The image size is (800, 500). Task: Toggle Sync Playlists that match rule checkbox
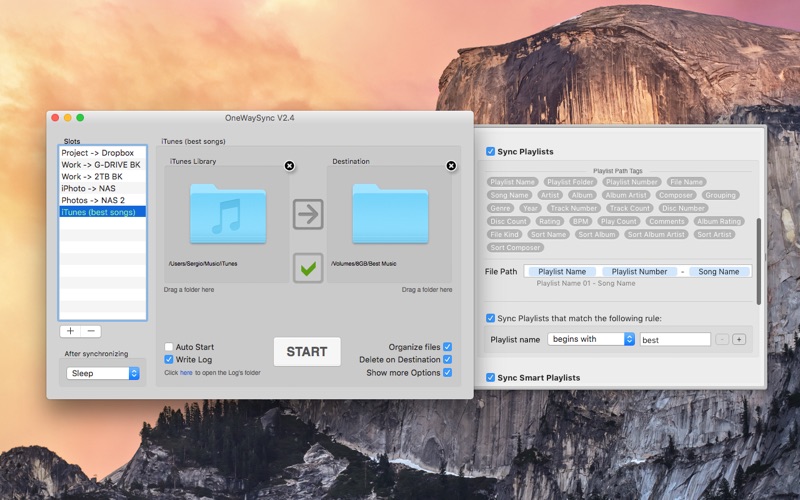pos(490,318)
